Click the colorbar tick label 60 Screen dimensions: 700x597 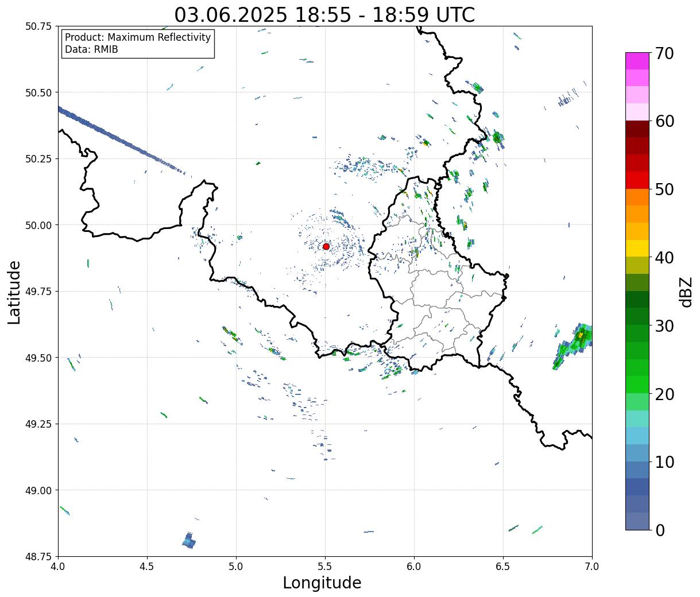click(664, 121)
